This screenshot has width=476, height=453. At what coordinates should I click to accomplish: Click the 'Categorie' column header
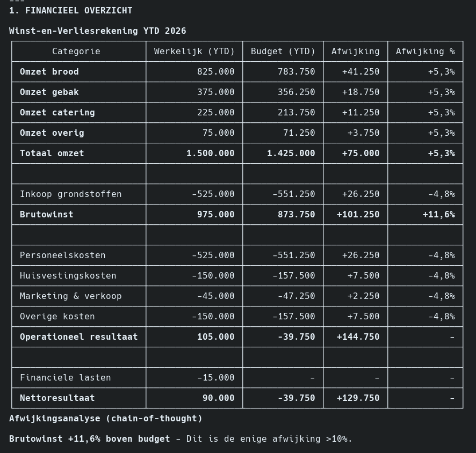[x=76, y=52]
